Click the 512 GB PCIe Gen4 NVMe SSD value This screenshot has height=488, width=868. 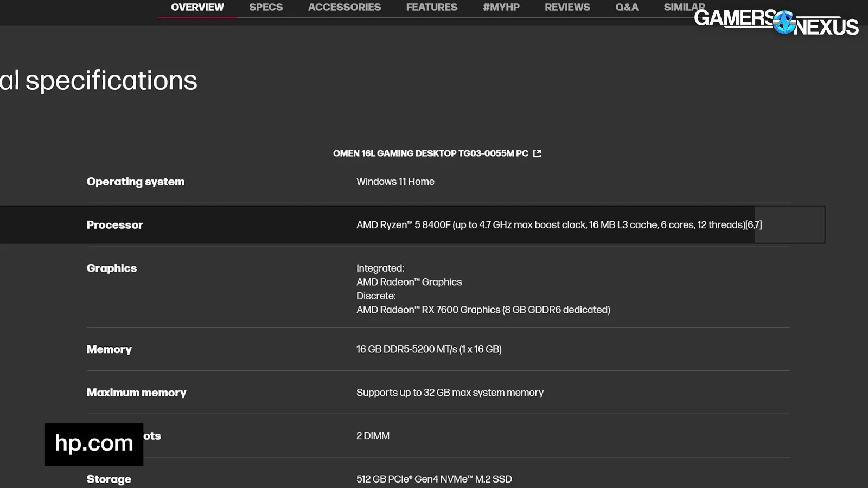434,479
